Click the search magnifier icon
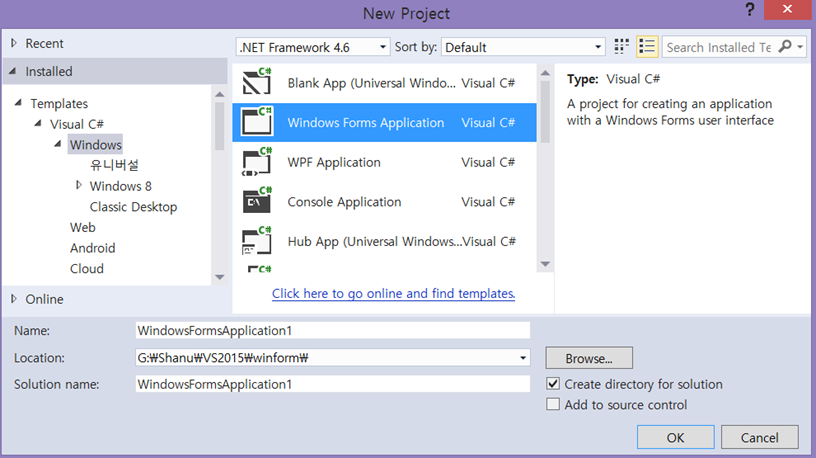Viewport: 816px width, 458px height. tap(785, 47)
